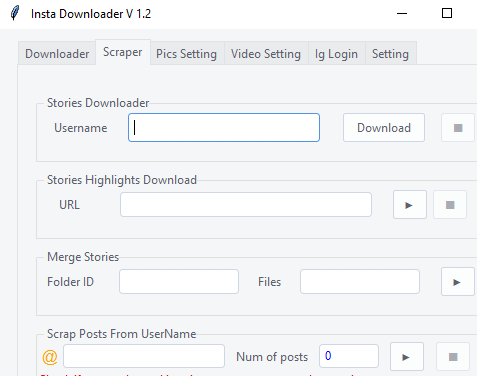This screenshot has height=376, width=477.
Task: Stop the Stories Downloader with stop icon
Action: [x=458, y=128]
